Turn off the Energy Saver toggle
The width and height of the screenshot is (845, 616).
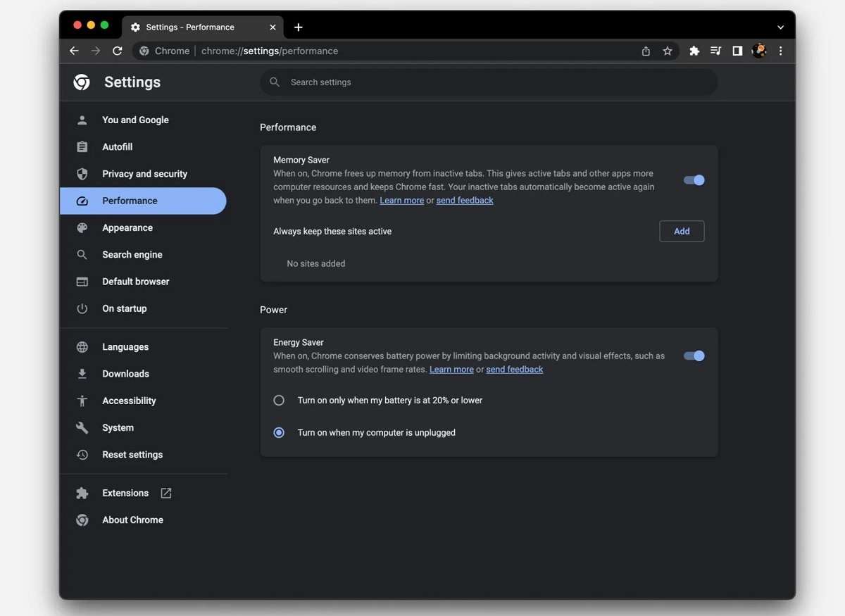pyautogui.click(x=694, y=356)
